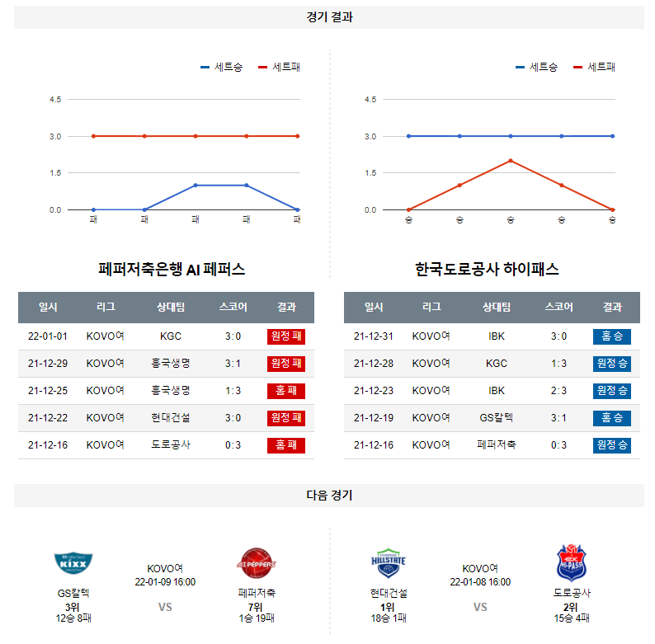Click date 22-01-01 in Peppers table
This screenshot has width=655, height=644.
pos(48,336)
